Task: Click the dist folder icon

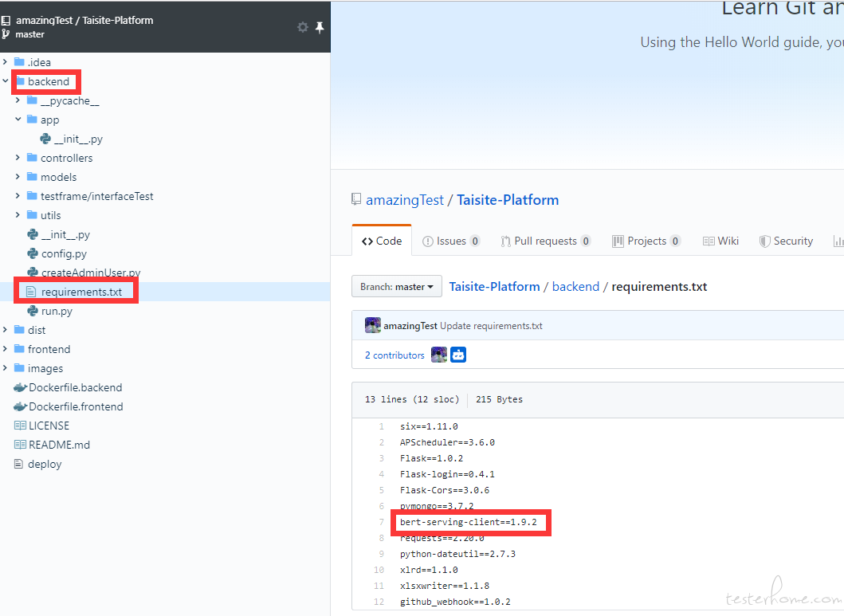Action: point(19,330)
